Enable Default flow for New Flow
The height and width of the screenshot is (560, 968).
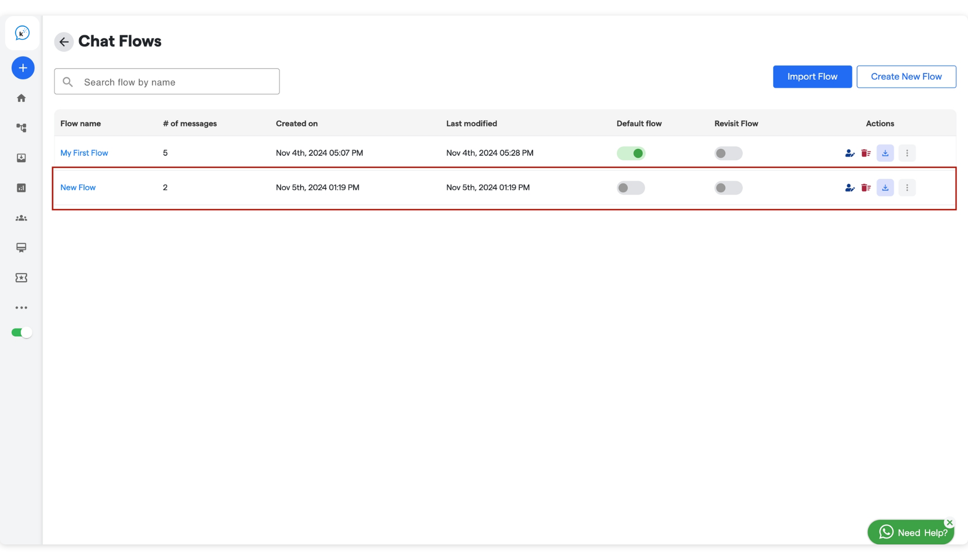pos(631,188)
